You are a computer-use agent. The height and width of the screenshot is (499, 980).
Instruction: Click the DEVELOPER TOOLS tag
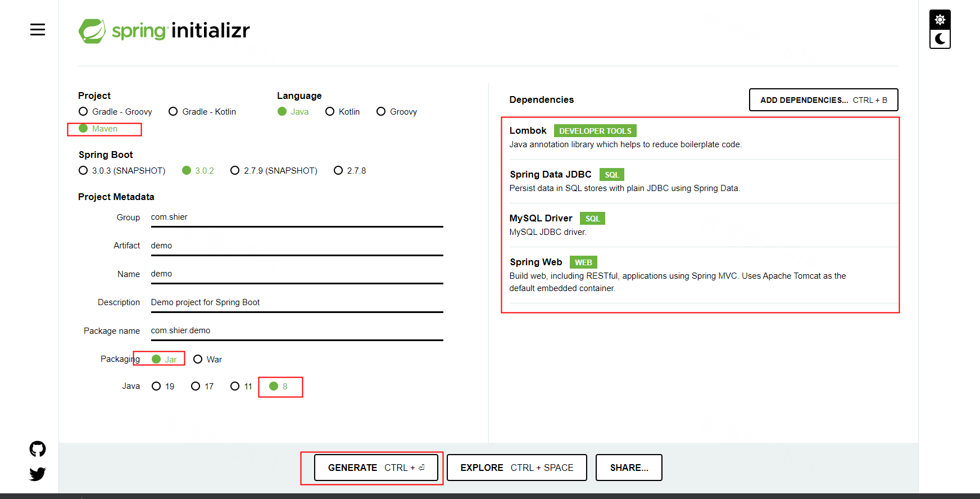point(595,131)
